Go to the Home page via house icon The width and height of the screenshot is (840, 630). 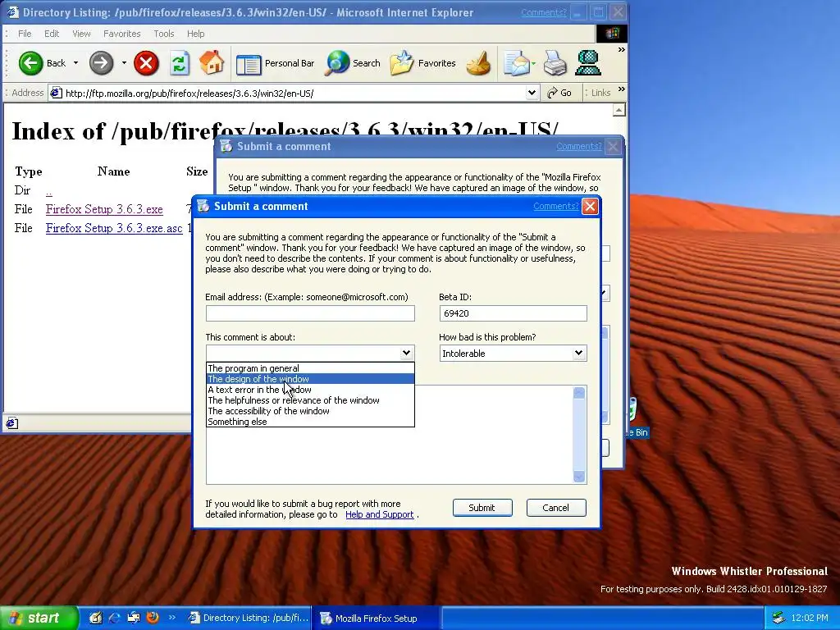(212, 62)
